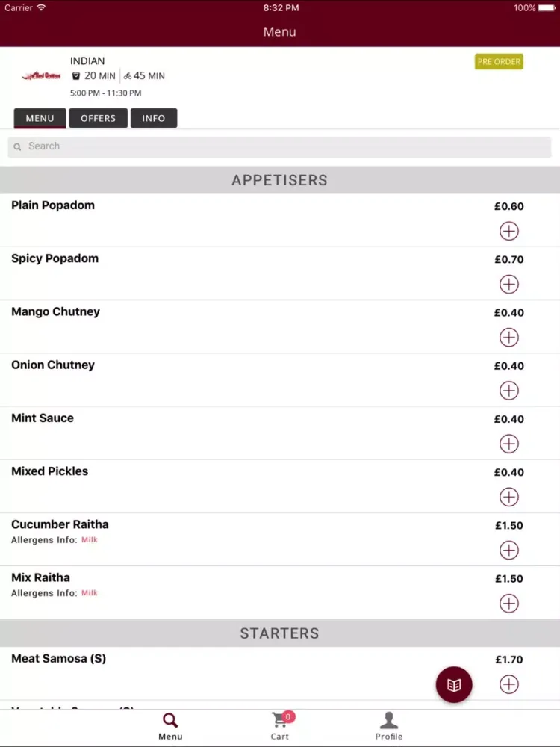560x747 pixels.
Task: Focus the Search input field
Action: [279, 146]
